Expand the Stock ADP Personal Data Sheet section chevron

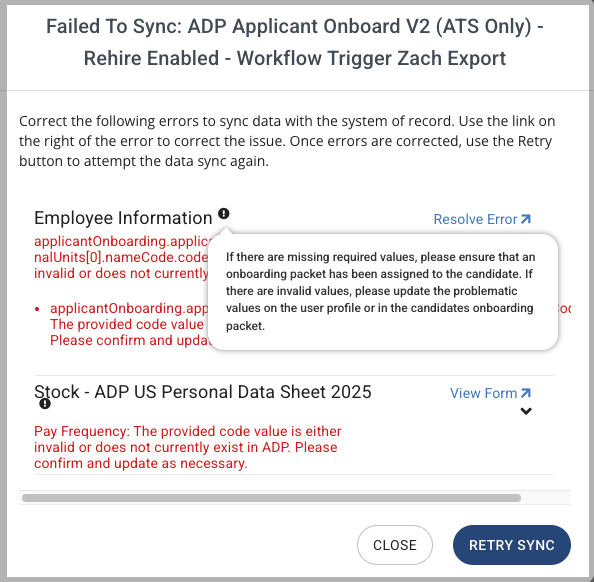click(x=526, y=411)
